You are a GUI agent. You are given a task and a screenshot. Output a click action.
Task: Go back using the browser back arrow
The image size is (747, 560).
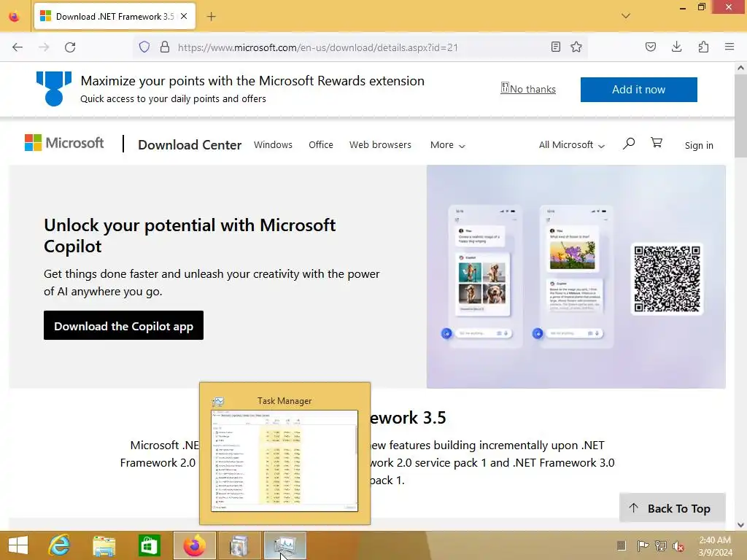click(18, 47)
